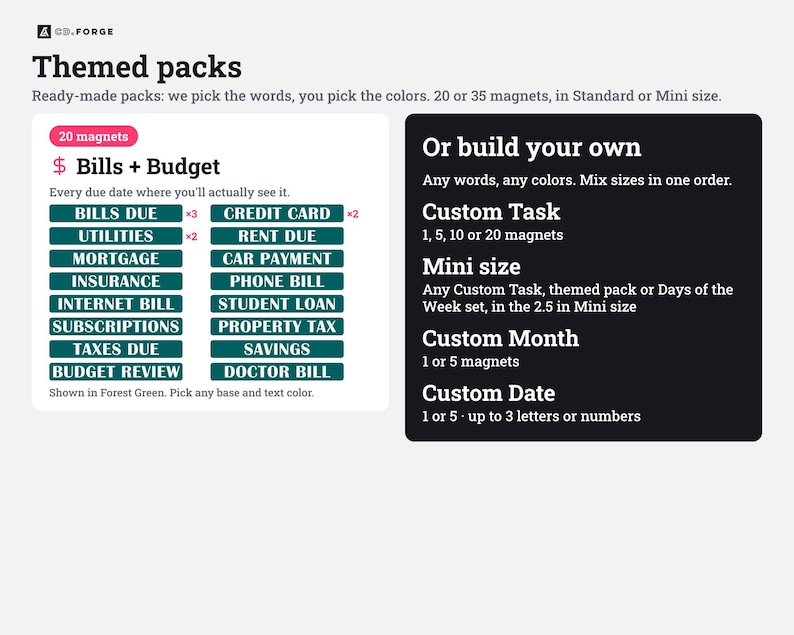Click the ×3 count next to BILLS DUE
794x635 pixels.
[x=191, y=214]
